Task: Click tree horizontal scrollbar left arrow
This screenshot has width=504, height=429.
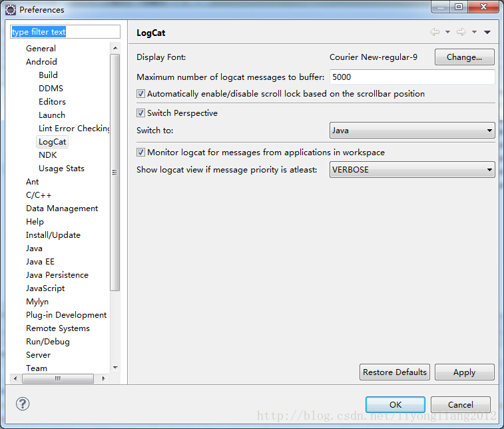Action: (15, 378)
